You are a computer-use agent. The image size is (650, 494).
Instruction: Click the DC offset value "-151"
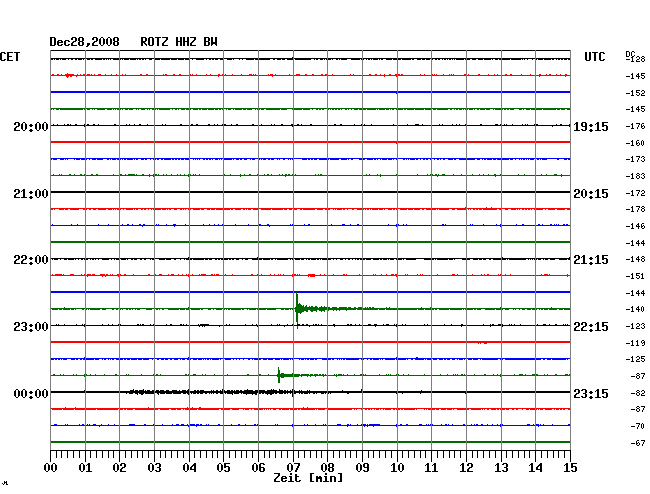[635, 276]
